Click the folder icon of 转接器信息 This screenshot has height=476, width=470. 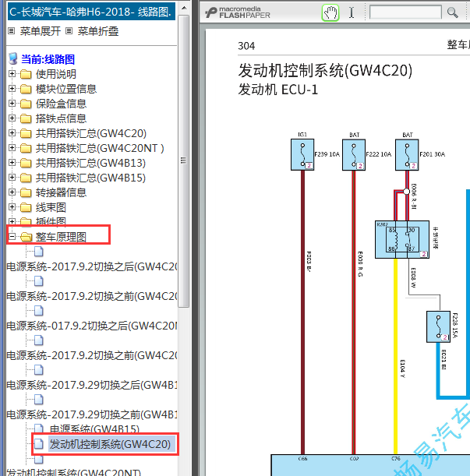tap(26, 192)
